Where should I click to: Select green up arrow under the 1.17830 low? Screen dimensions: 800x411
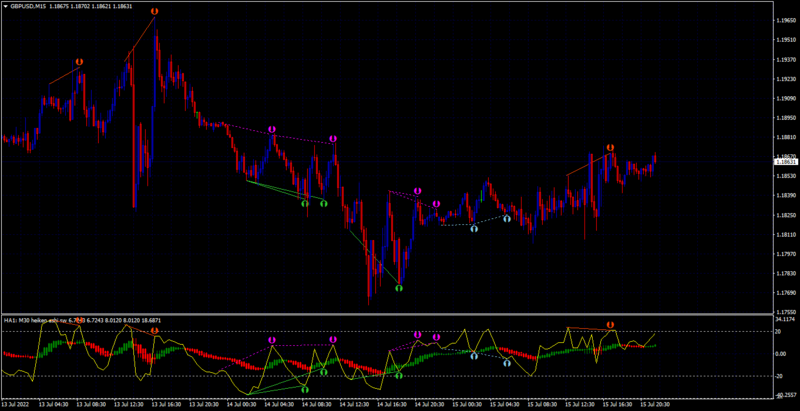399,288
